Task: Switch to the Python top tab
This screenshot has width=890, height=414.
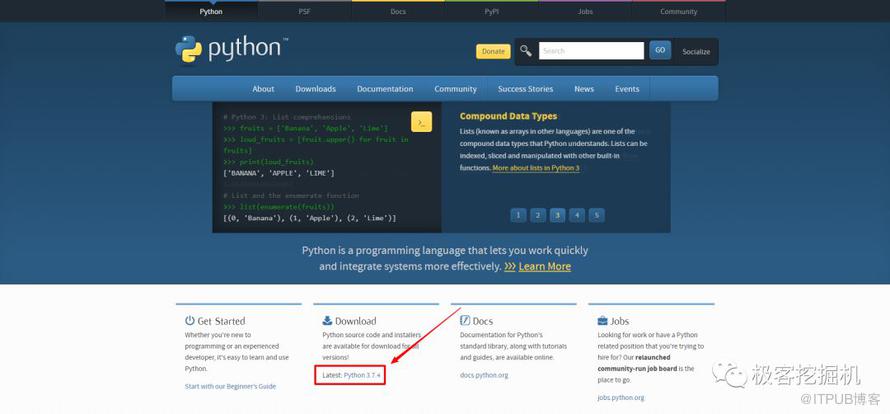Action: [x=211, y=11]
